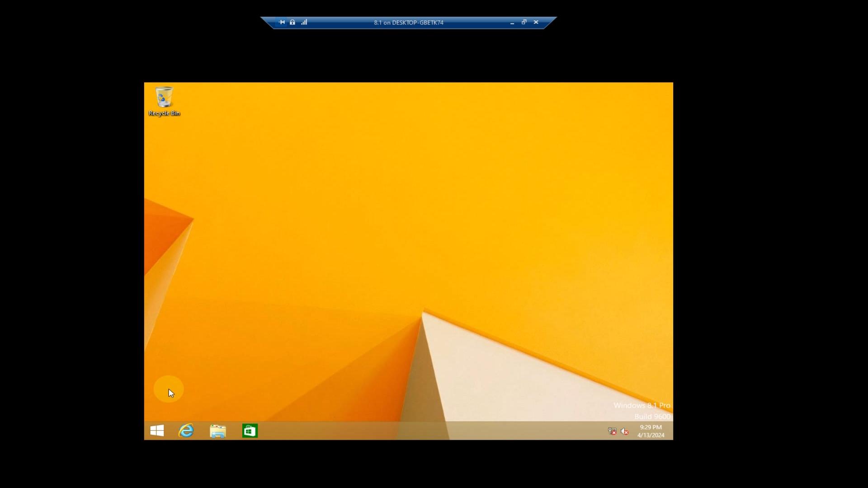This screenshot has height=488, width=868.
Task: Minimize the remote session connection bar
Action: [x=512, y=23]
